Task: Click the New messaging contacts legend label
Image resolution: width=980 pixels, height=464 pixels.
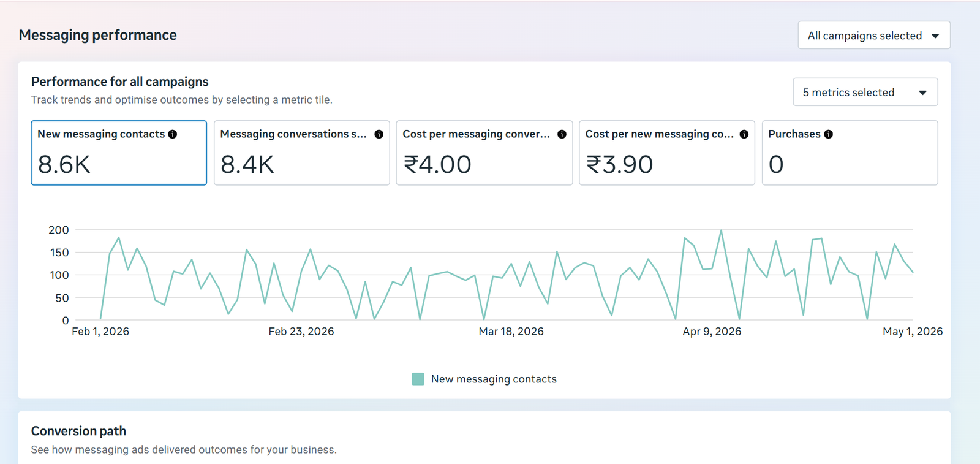Action: (x=494, y=379)
